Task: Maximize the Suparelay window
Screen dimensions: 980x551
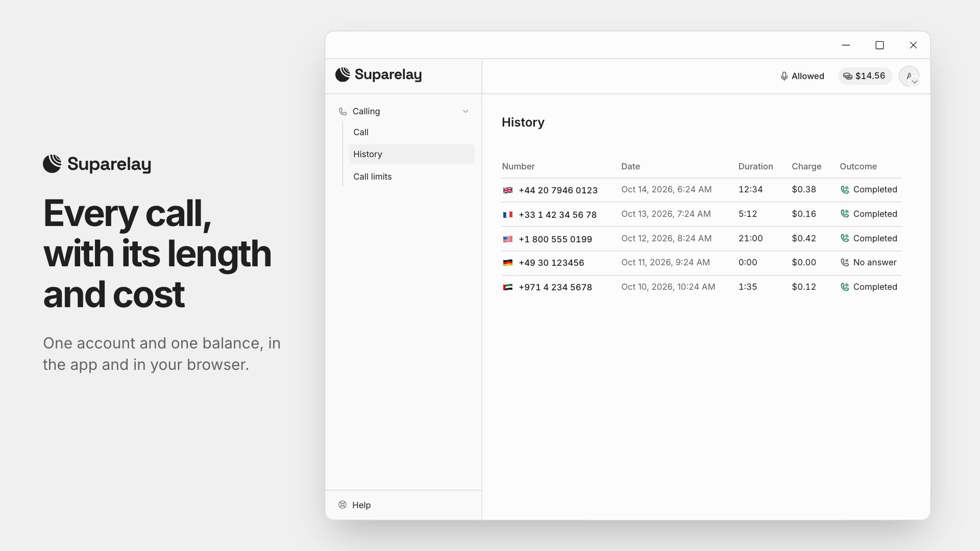Action: (879, 45)
